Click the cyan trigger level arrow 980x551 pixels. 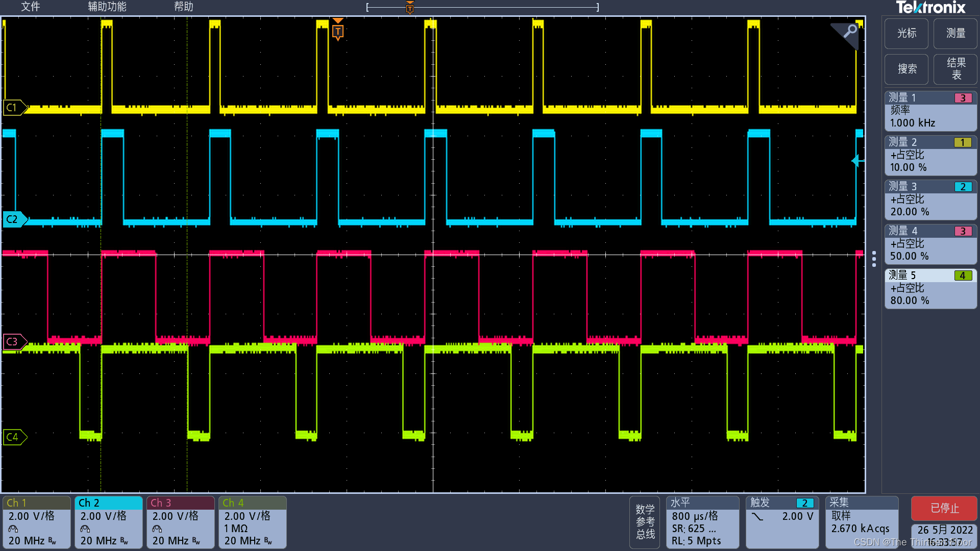coord(857,161)
